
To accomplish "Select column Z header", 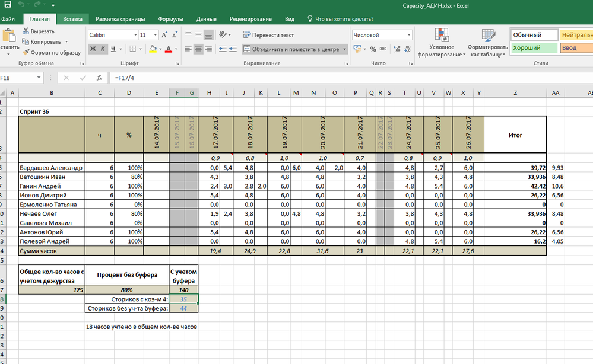I will coord(515,93).
